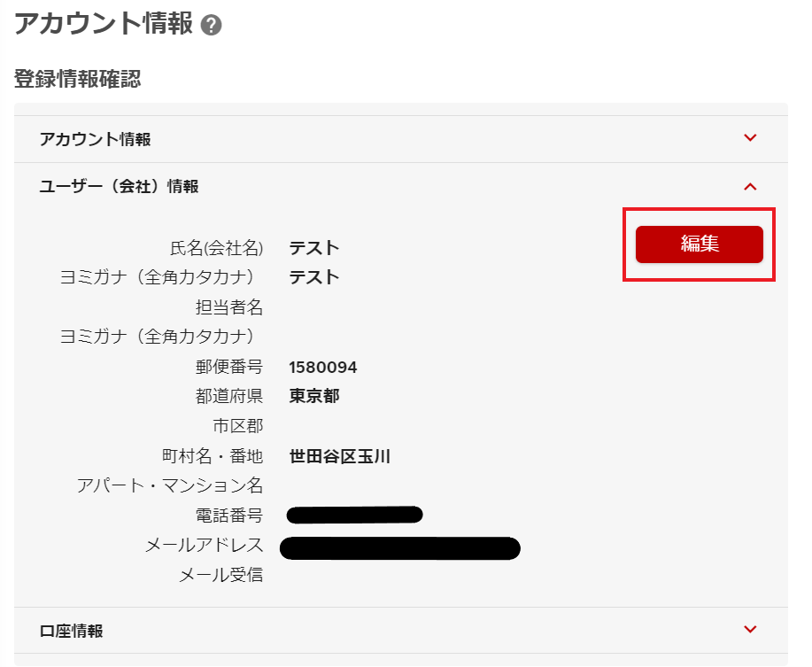This screenshot has width=812, height=667.
Task: Open the アカウント情報 accordion header
Action: click(96, 139)
